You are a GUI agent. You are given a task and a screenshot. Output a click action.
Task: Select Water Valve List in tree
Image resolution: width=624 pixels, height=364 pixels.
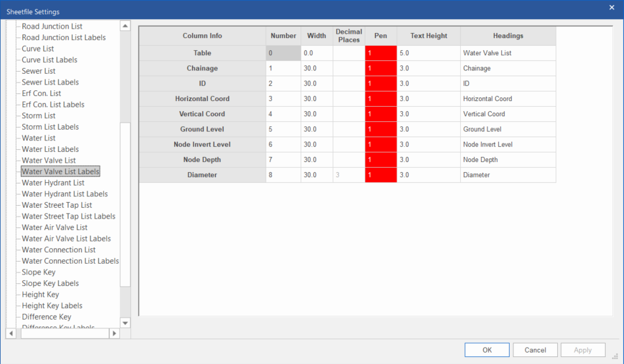point(49,160)
